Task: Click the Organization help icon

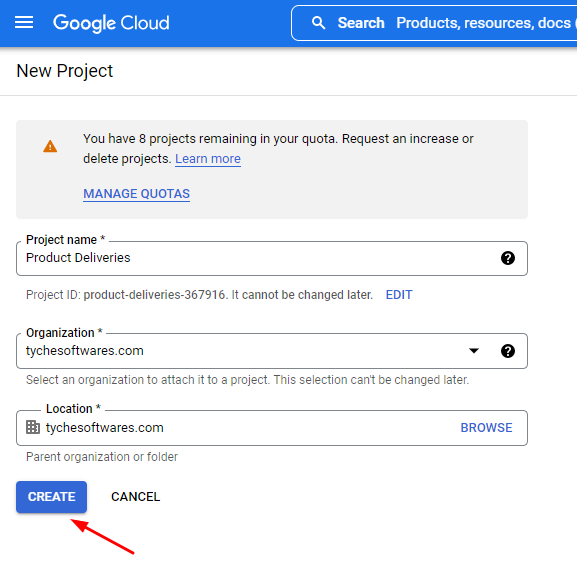Action: 508,351
